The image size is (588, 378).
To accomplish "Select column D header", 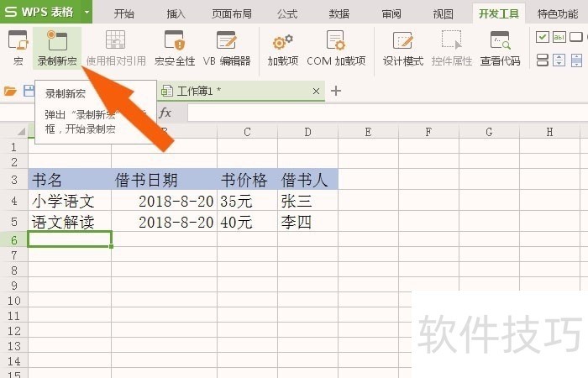I will tap(308, 132).
